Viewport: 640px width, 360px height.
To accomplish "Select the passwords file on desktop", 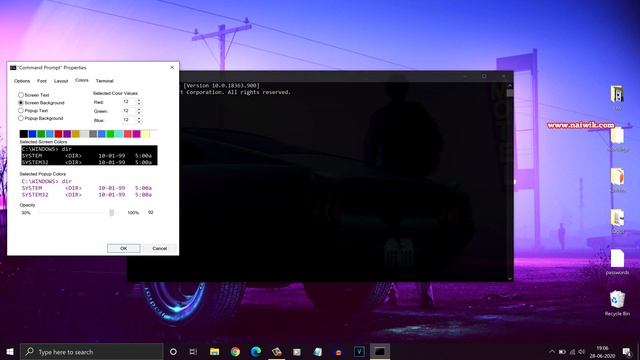I will [617, 262].
